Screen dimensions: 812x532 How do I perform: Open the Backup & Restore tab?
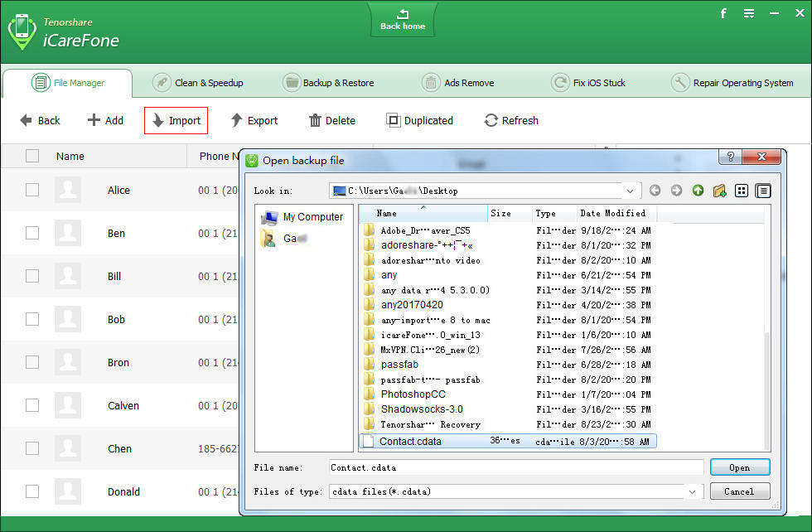(328, 83)
